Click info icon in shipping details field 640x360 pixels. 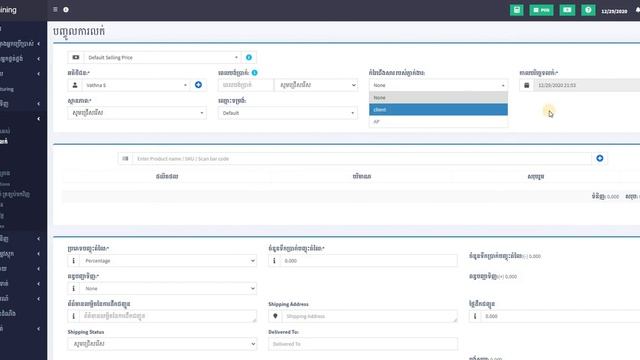[x=73, y=316]
